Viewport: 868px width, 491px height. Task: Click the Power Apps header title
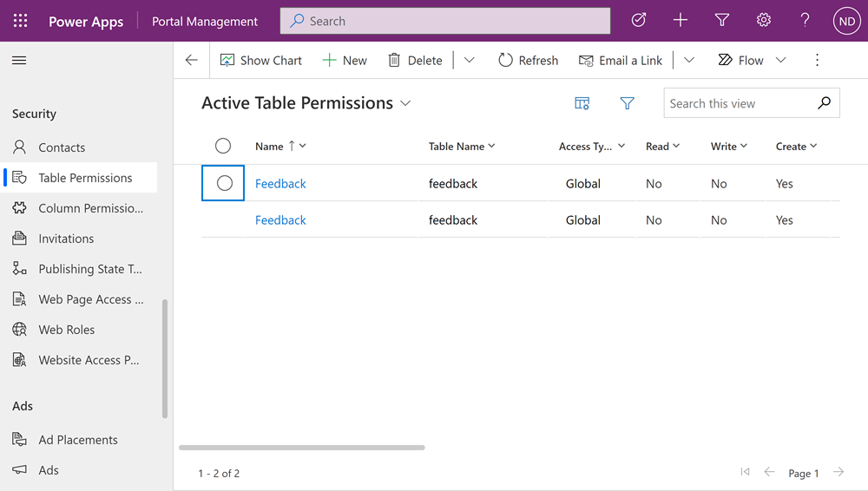(x=86, y=22)
